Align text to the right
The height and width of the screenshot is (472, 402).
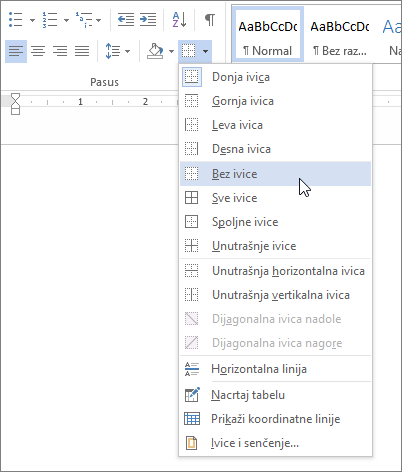click(60, 51)
